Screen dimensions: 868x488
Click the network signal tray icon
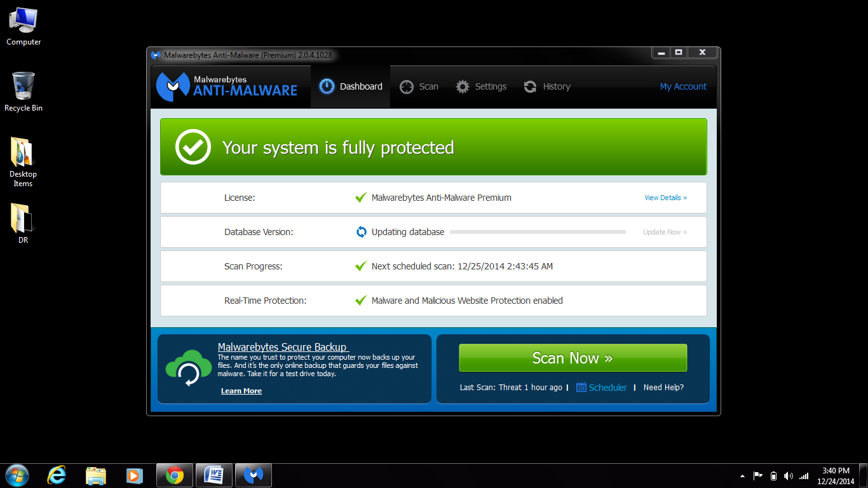[x=804, y=475]
